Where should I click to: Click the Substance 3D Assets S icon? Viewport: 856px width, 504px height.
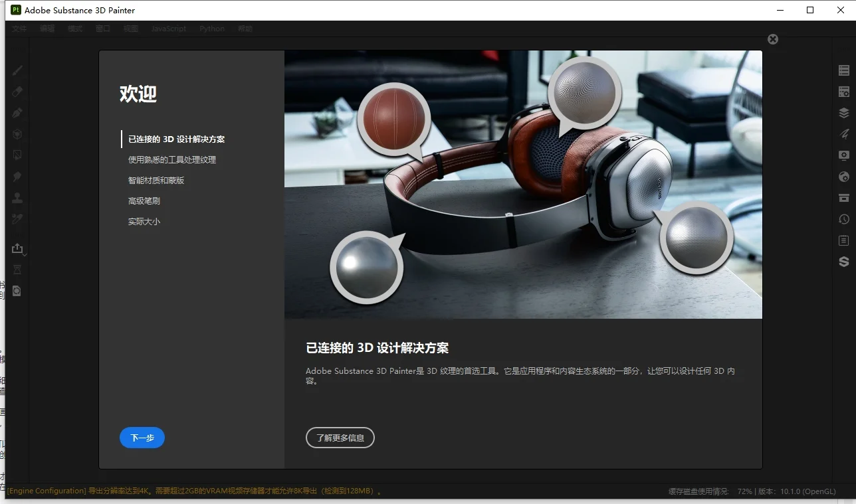[x=843, y=261]
